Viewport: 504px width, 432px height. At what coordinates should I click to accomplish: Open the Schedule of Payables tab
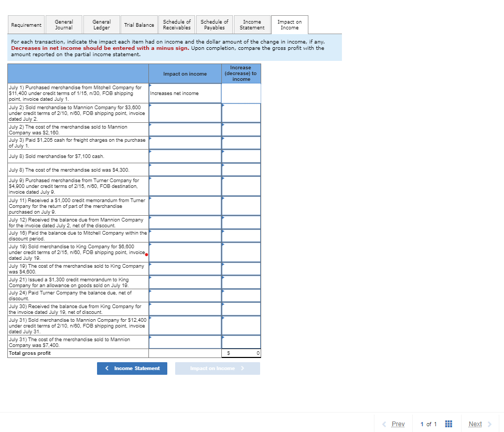(x=214, y=24)
